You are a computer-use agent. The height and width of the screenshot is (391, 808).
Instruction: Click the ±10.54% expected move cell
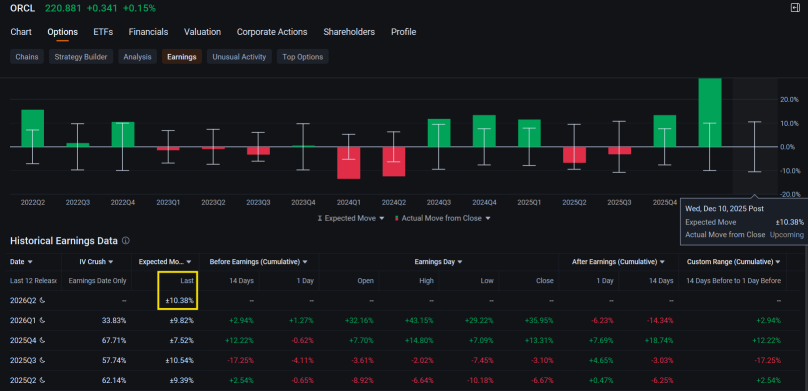coord(180,361)
